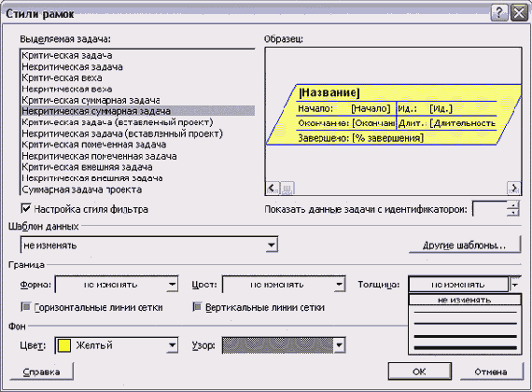Click the 'Другие шаблоны...' button
Viewport: 532px width, 392px height.
(465, 245)
